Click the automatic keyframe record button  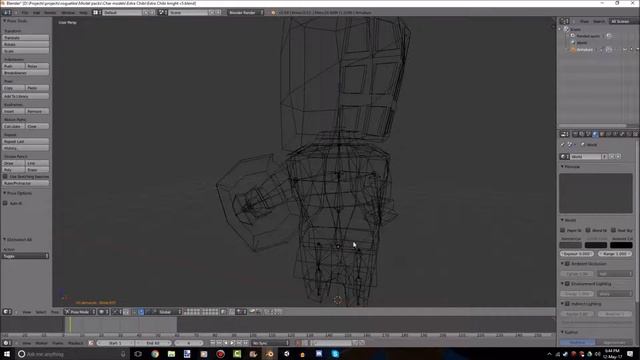(x=298, y=343)
